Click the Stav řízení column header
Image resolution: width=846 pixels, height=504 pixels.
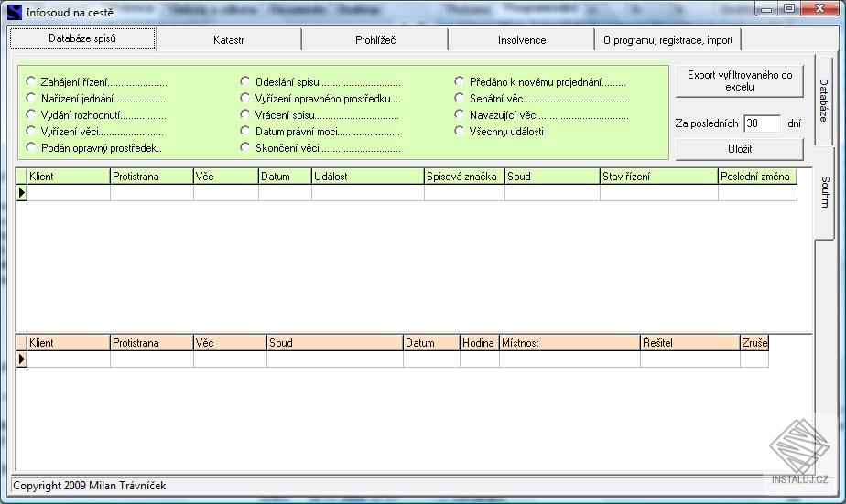click(x=659, y=177)
